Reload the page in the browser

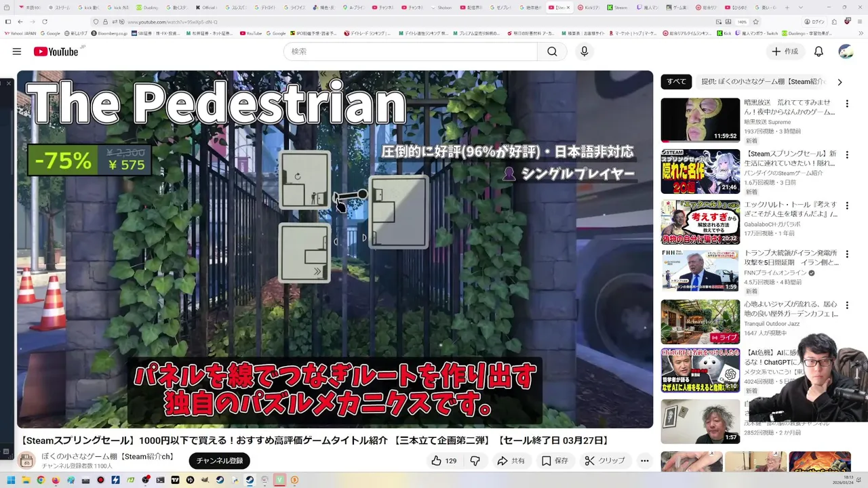(44, 22)
